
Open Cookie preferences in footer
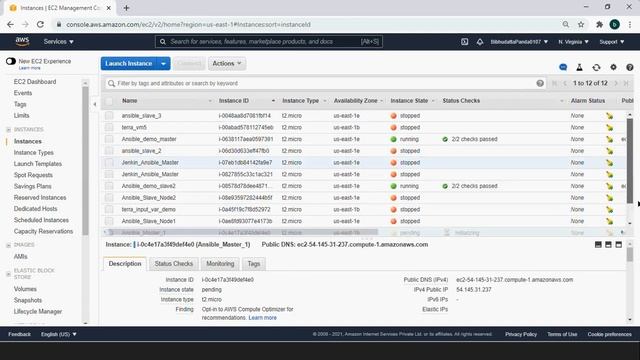[x=609, y=334]
